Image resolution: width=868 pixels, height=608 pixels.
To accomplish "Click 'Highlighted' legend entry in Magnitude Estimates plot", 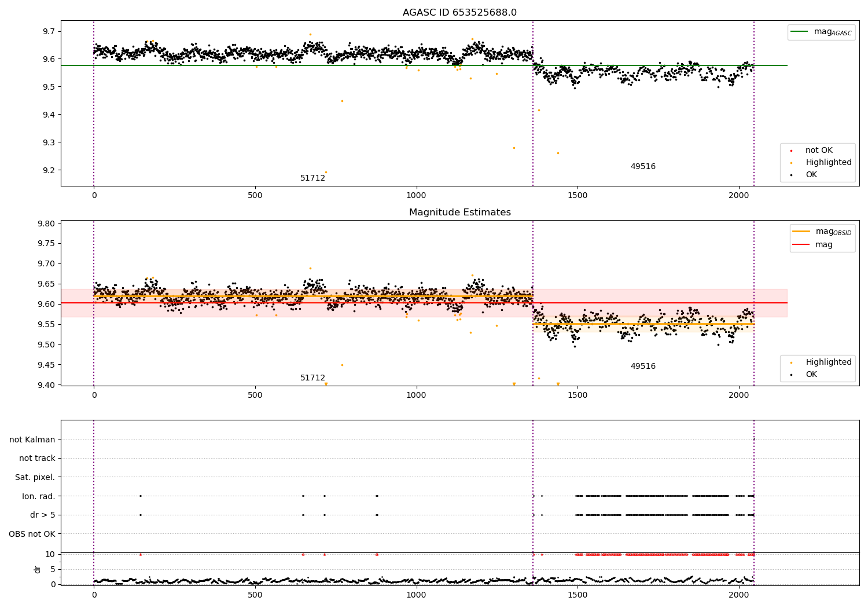I will coord(821,362).
